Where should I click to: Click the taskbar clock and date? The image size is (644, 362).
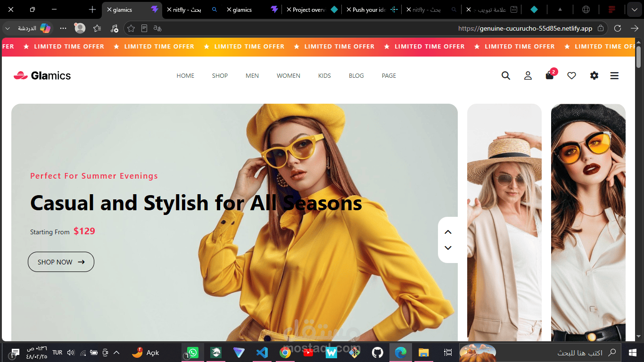coord(37,353)
